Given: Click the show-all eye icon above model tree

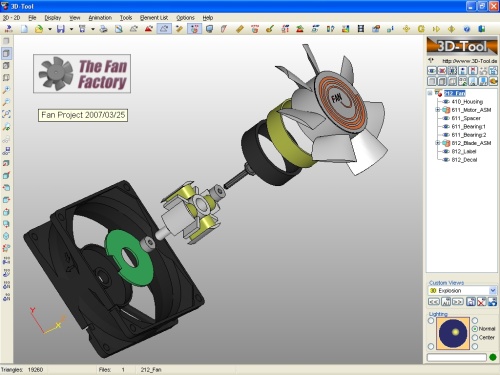Looking at the screenshot, I should click(x=432, y=71).
